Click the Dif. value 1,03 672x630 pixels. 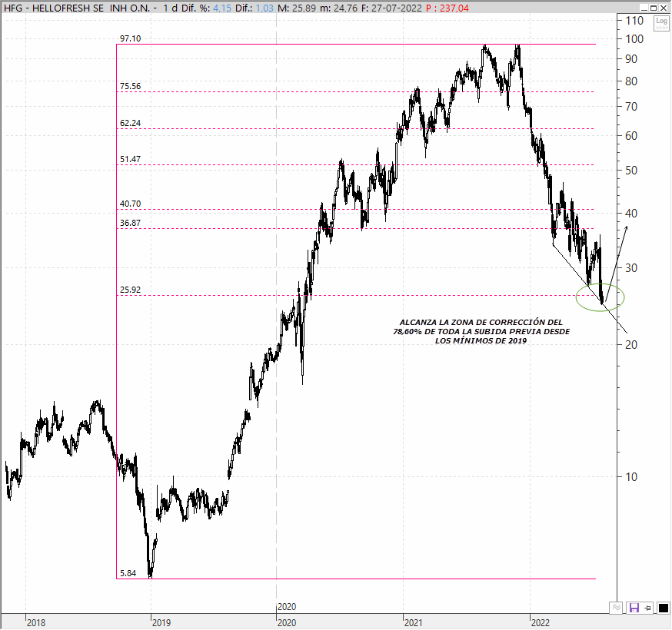click(x=264, y=8)
